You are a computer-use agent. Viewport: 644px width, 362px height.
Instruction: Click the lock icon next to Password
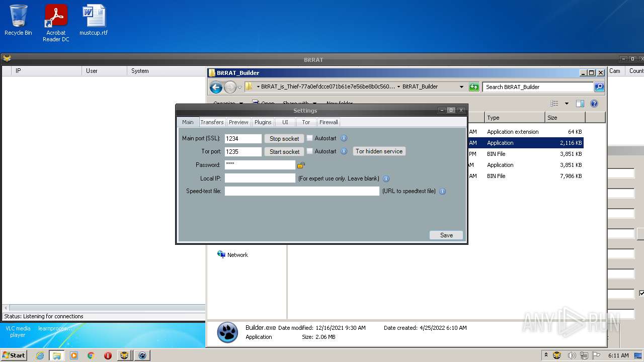(301, 165)
